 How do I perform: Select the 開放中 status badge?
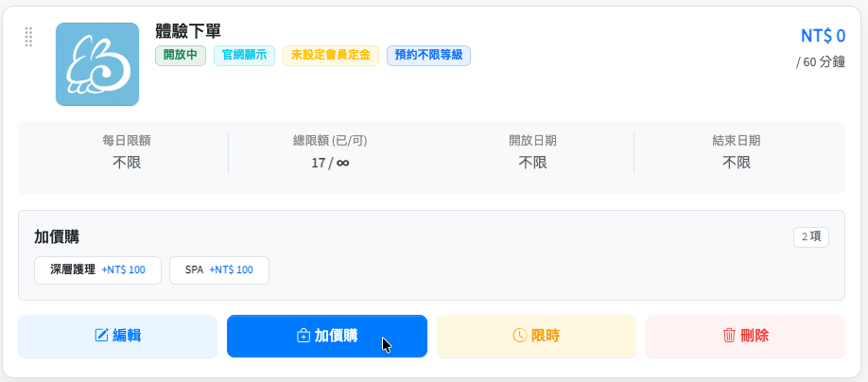(x=181, y=56)
